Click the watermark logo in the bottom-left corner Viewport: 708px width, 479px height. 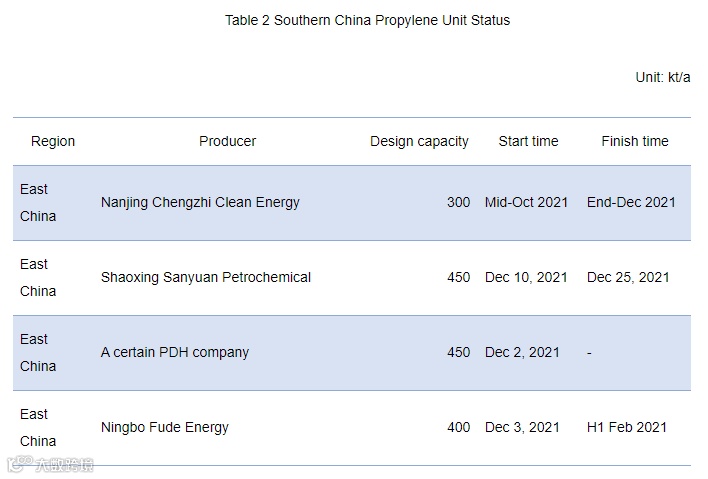click(x=50, y=464)
